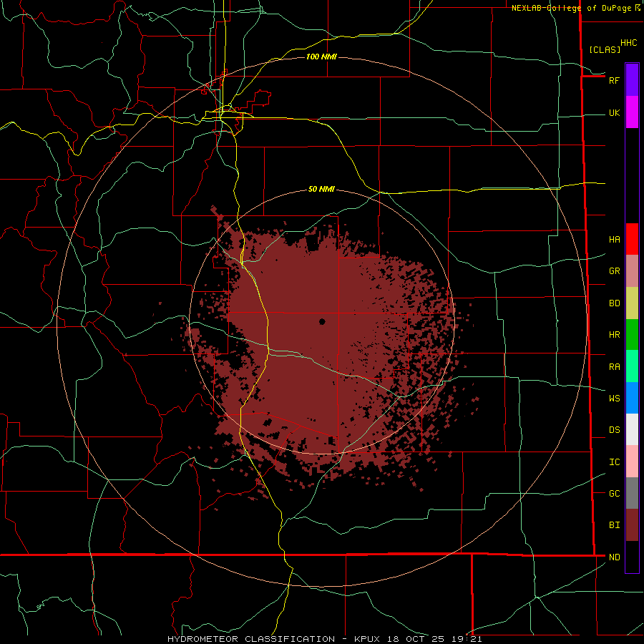Click the RF purple legend color block
This screenshot has height=644, width=644.
click(632, 80)
